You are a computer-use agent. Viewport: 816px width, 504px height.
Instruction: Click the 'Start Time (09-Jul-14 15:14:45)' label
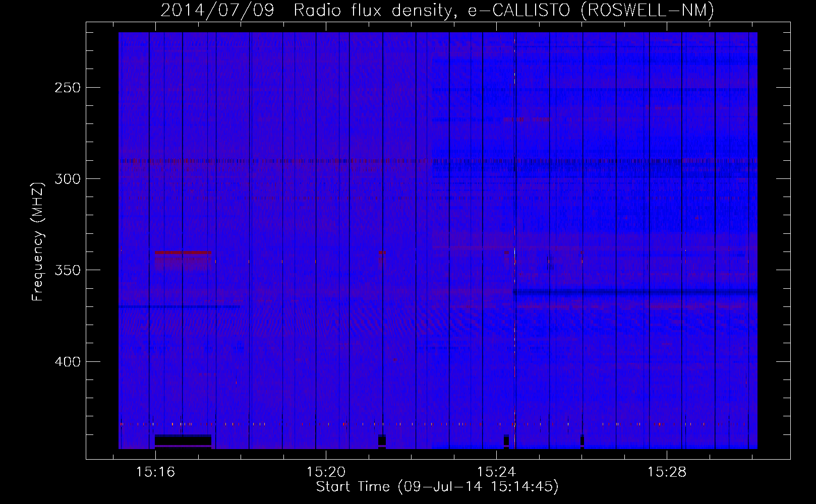pos(437,487)
